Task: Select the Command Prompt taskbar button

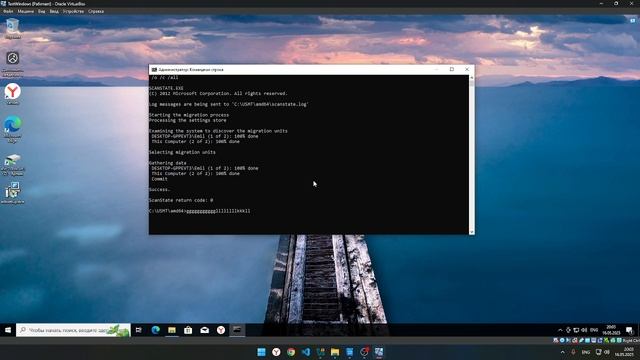Action: coord(237,330)
